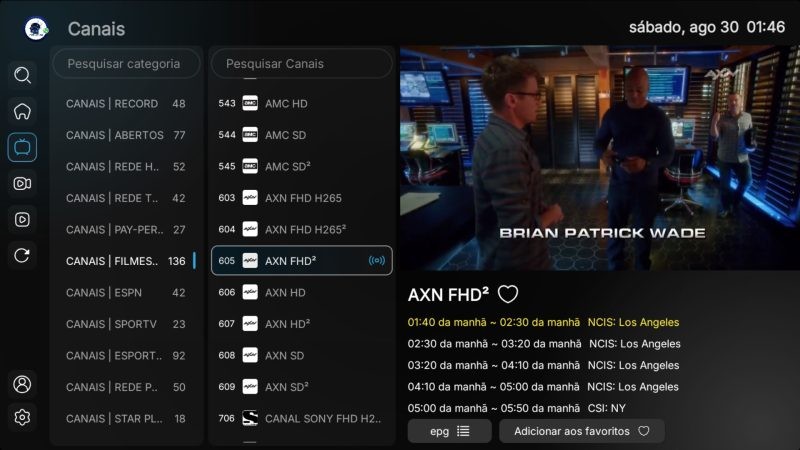Focus the Pesquisar categoria search field

pos(127,63)
